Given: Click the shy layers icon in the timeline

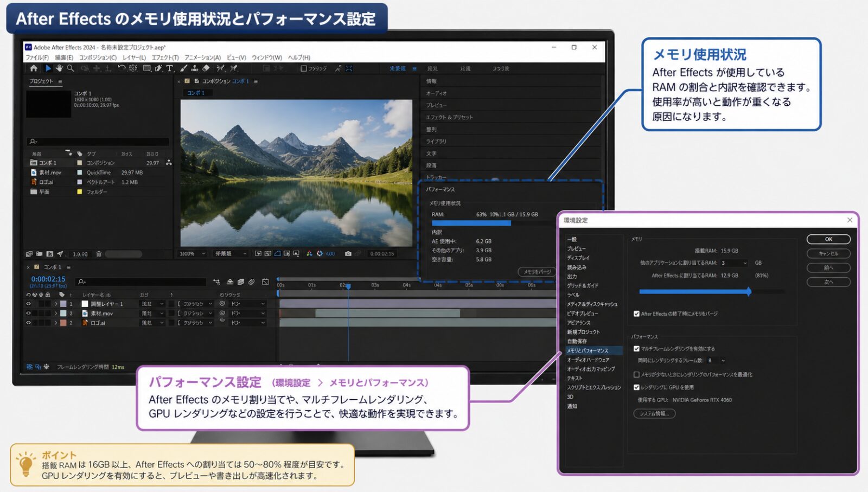Looking at the screenshot, I should click(230, 282).
